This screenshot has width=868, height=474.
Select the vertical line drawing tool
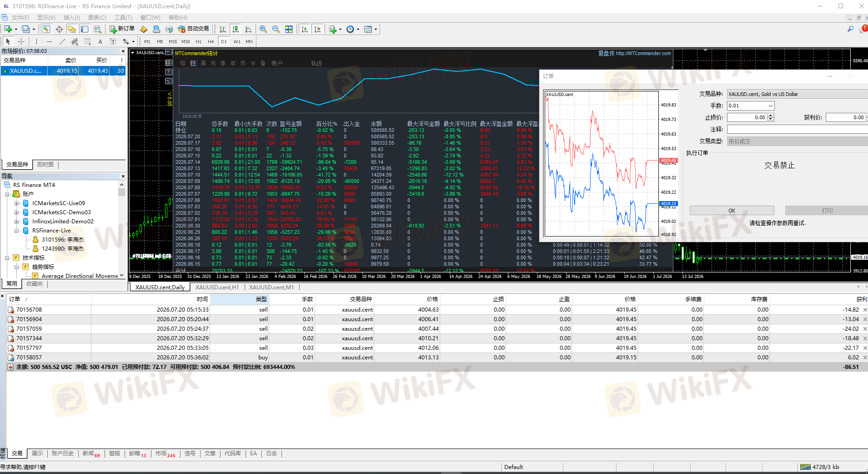coord(36,41)
